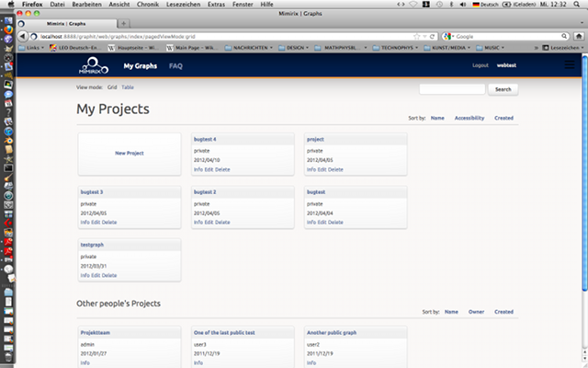Open the Another public graph project
This screenshot has width=588, height=368.
(332, 333)
